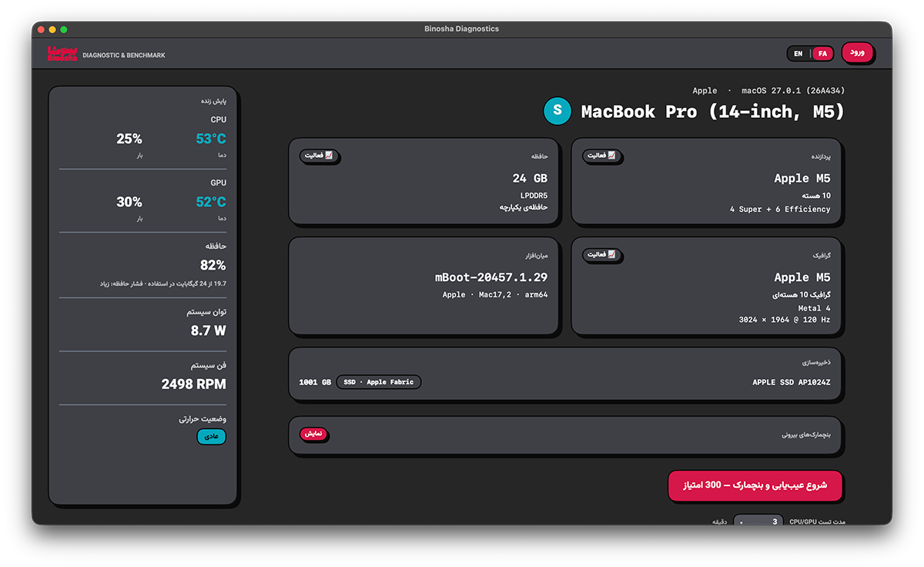924x567 pixels.
Task: Click the Binosha Diagnostics window title
Action: point(462,29)
